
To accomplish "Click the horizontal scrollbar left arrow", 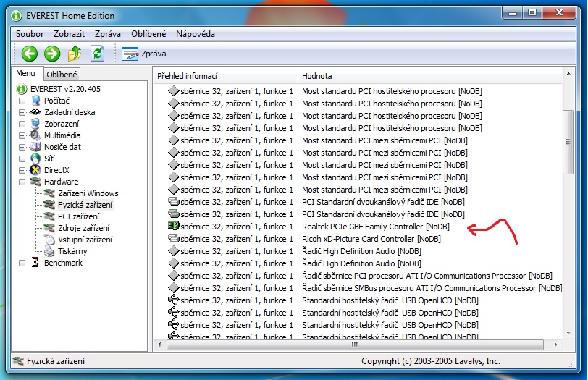I will 159,345.
